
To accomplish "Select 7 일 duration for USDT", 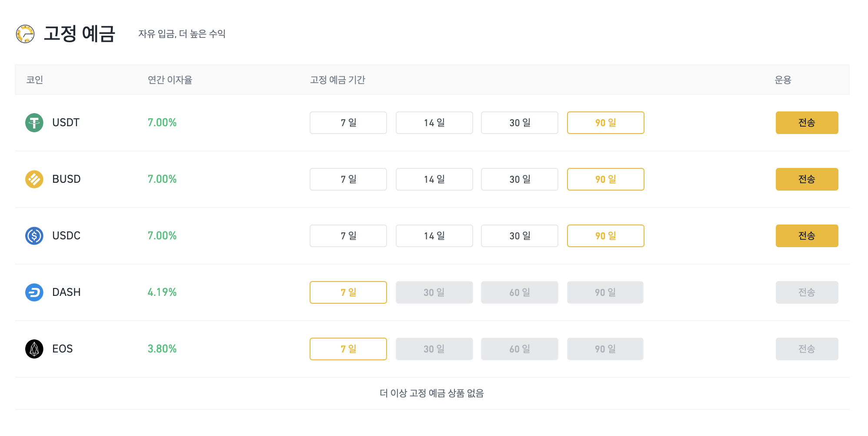I will click(x=348, y=123).
